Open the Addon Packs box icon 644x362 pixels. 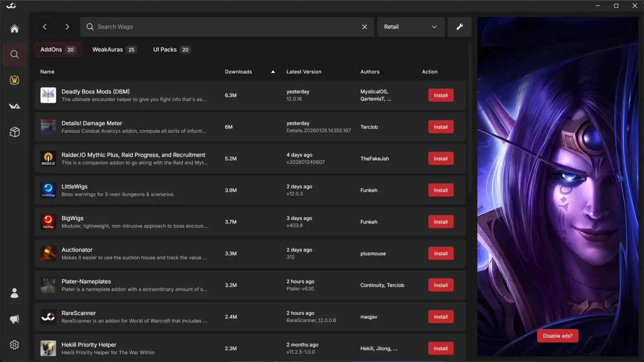tap(14, 132)
